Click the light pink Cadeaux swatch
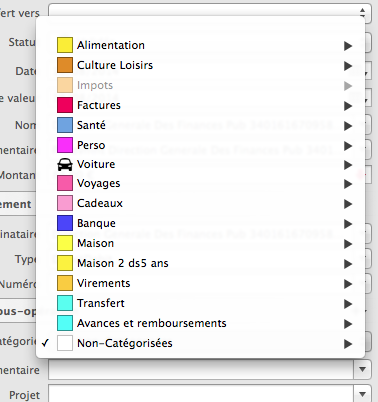Image resolution: width=378 pixels, height=402 pixels. [x=65, y=203]
